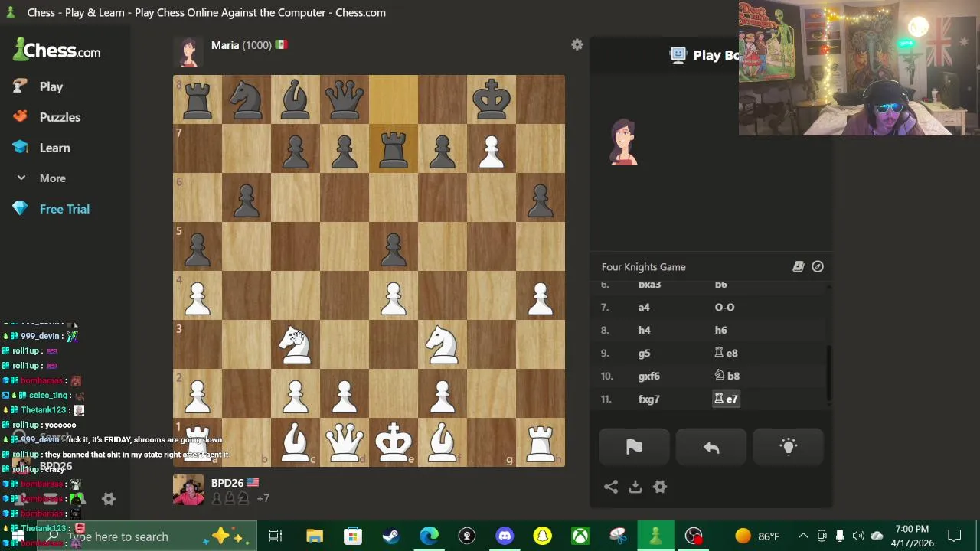Open game settings gear below the move list
Viewport: 980px width, 551px height.
tap(660, 487)
